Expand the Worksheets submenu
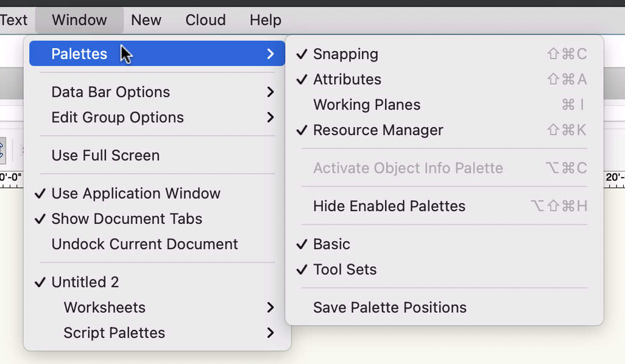This screenshot has width=625, height=364. (x=104, y=307)
